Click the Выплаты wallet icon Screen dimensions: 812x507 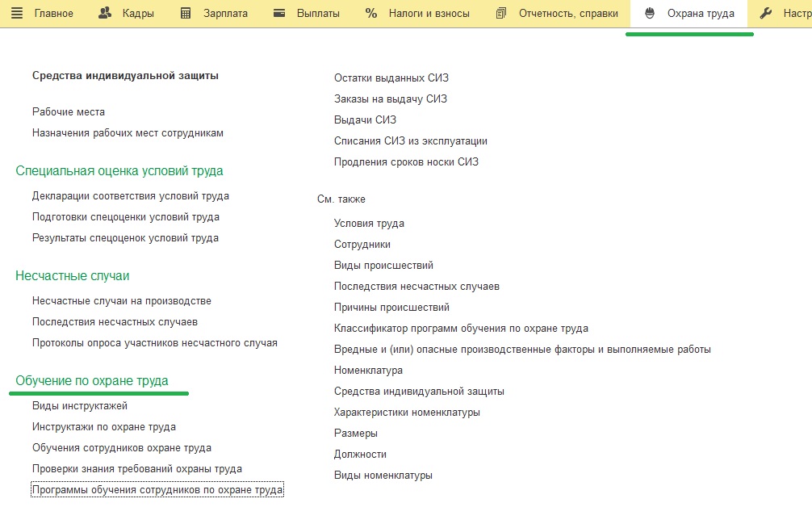[x=279, y=14]
